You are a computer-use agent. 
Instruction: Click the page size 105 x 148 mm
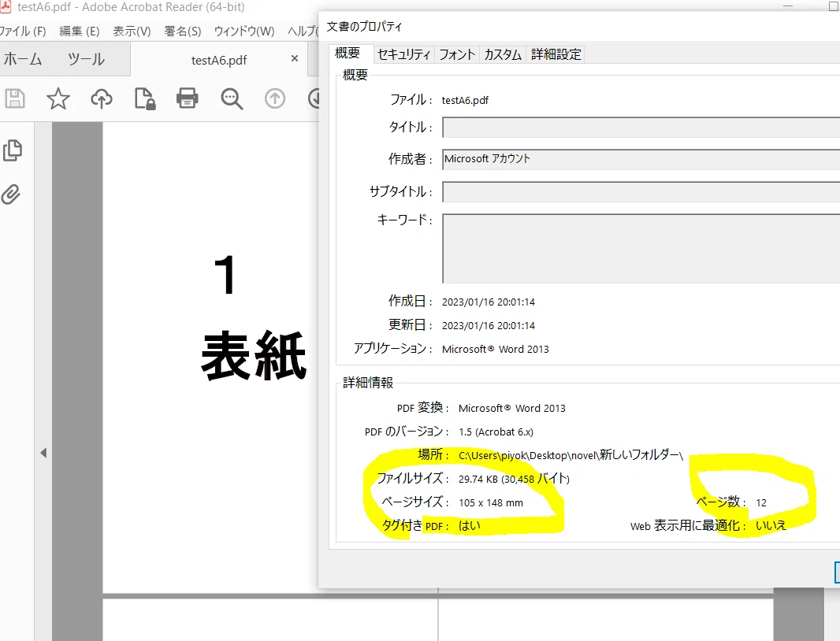(491, 503)
